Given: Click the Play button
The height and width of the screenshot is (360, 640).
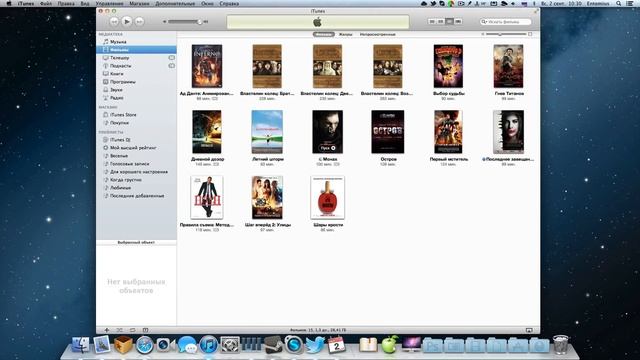Looking at the screenshot, I should point(127,21).
